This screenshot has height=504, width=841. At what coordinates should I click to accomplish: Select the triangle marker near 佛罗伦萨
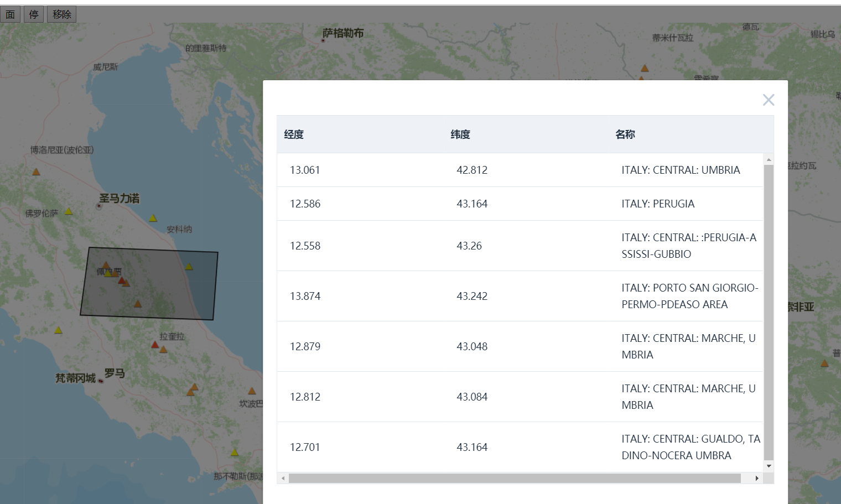coord(68,212)
